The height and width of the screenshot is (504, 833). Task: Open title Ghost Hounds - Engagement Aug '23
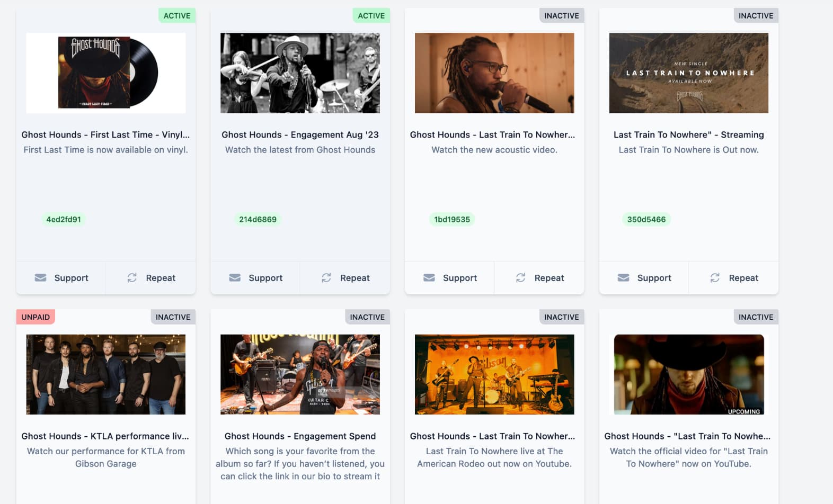click(x=300, y=134)
